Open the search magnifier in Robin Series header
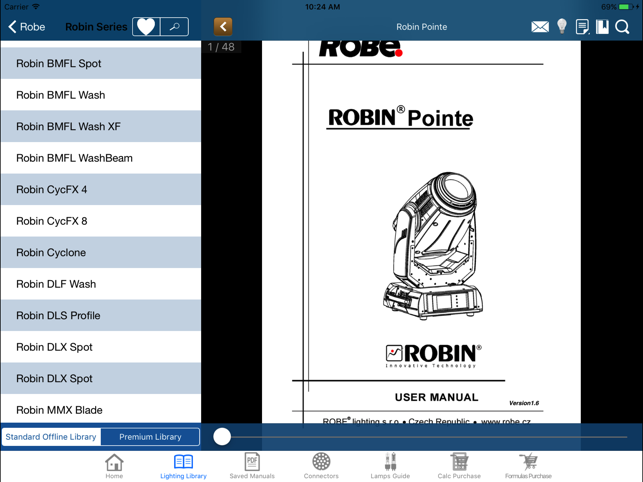Screen dimensions: 643x482 (x=175, y=27)
